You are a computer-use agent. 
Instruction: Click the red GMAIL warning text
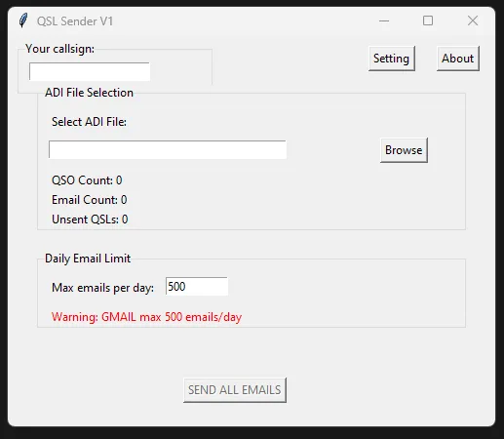coord(146,317)
